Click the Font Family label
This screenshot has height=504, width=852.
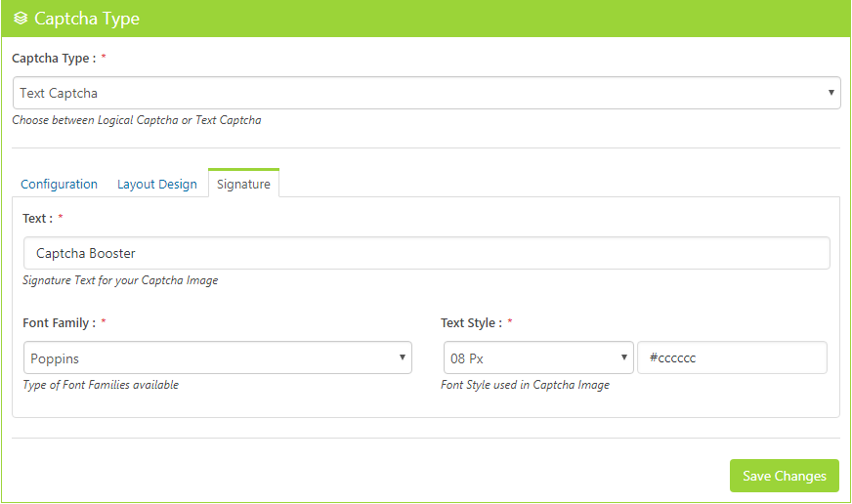[x=59, y=322]
